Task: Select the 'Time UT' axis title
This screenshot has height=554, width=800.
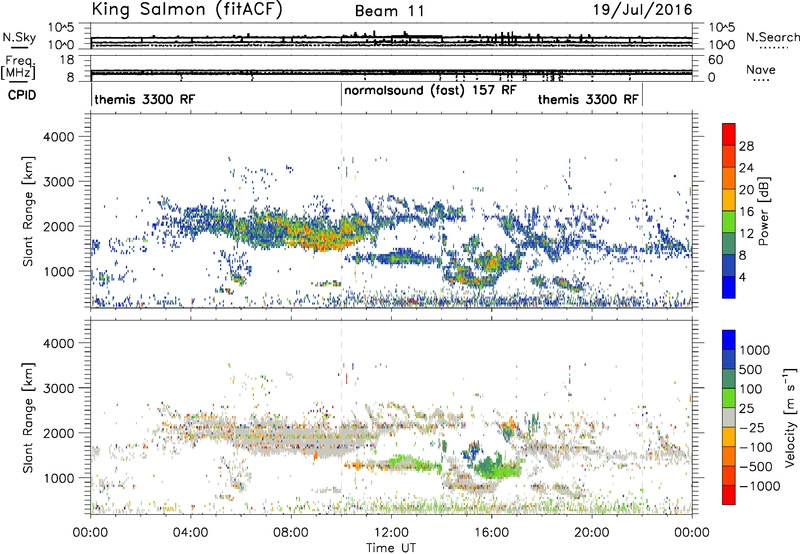Action: (x=391, y=548)
